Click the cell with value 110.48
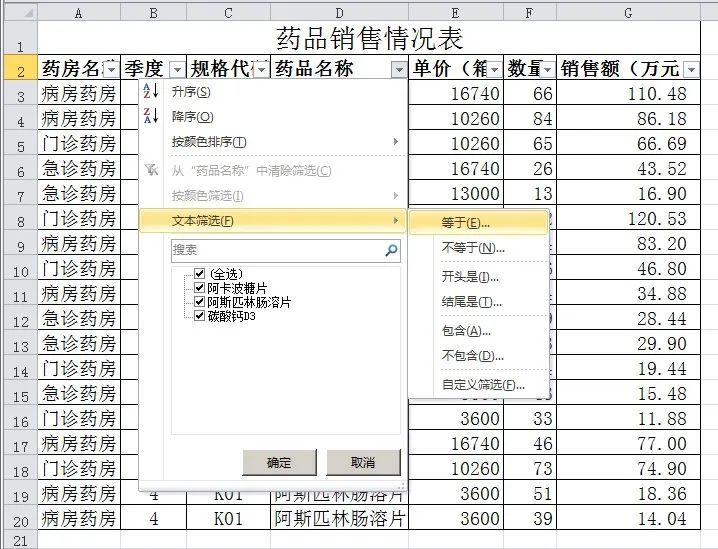 628,93
